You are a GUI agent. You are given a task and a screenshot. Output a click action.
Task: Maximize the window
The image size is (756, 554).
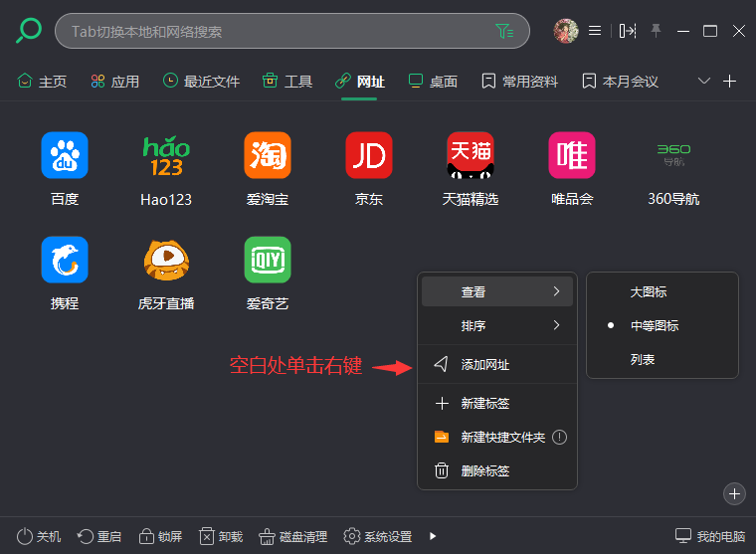pyautogui.click(x=710, y=32)
